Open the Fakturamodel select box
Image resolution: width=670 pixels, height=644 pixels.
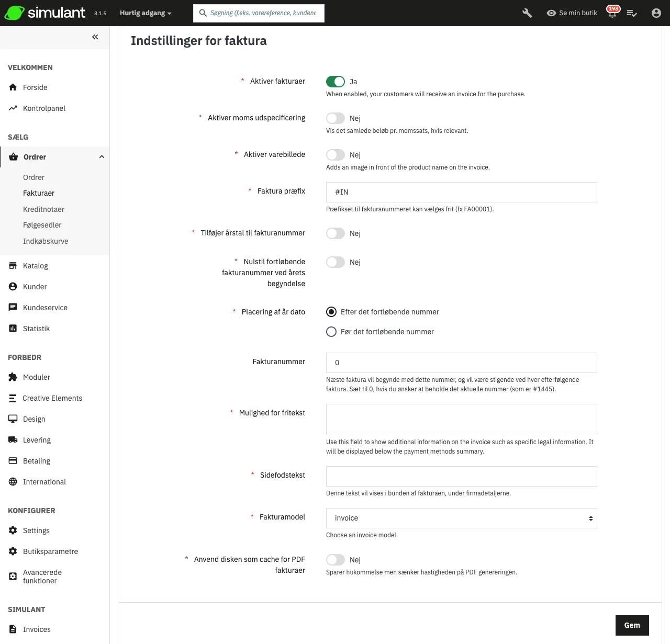point(461,518)
